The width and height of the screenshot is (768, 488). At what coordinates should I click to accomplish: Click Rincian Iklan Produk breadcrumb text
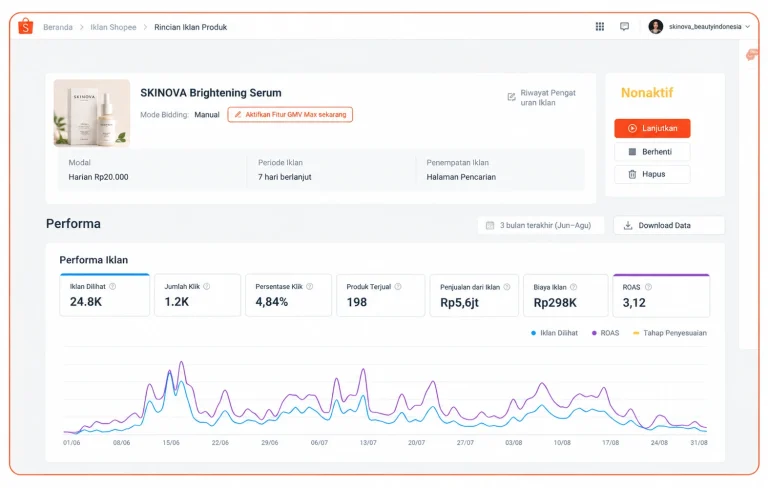[191, 27]
